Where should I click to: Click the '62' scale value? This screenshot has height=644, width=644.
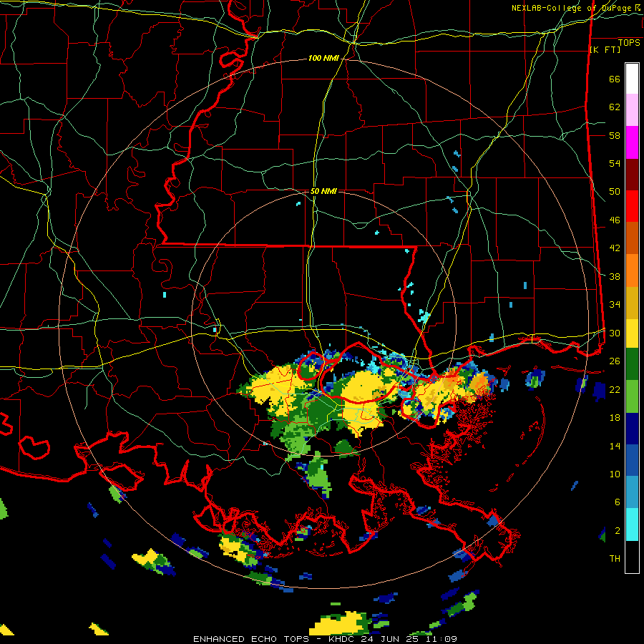click(x=615, y=107)
